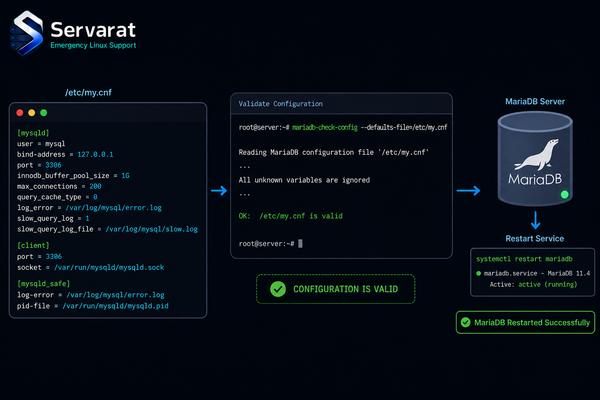This screenshot has height=400, width=600.
Task: Click the MariaDB seal logo on the database cylinder
Action: 536,155
